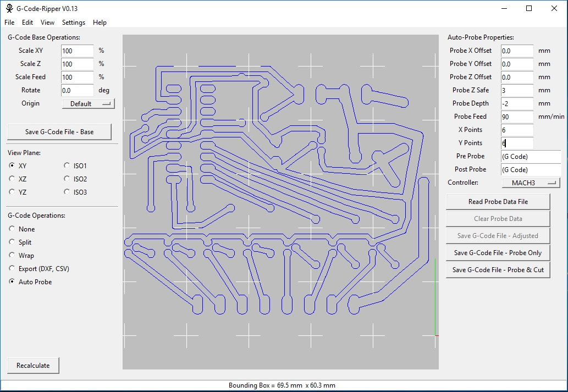The width and height of the screenshot is (568, 392).
Task: Click Save G-Code File - Probe Only
Action: [498, 252]
